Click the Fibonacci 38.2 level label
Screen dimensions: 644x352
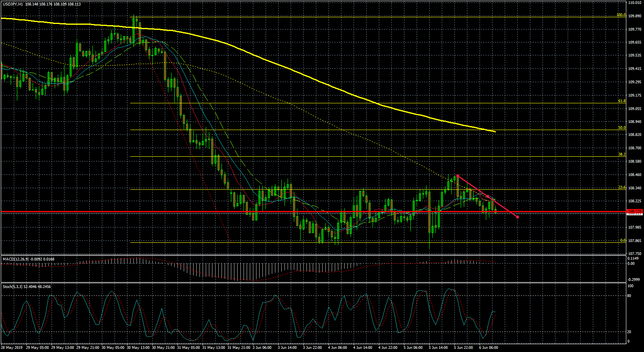coord(622,154)
